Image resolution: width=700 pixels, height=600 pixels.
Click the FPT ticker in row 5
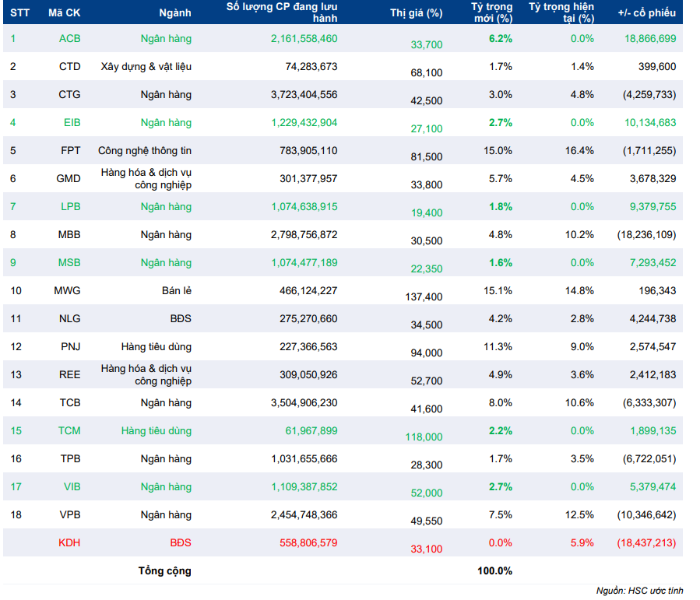[x=69, y=150]
